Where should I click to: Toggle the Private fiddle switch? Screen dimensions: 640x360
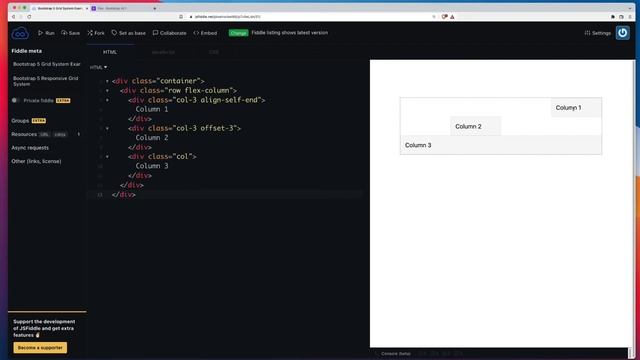pos(16,100)
